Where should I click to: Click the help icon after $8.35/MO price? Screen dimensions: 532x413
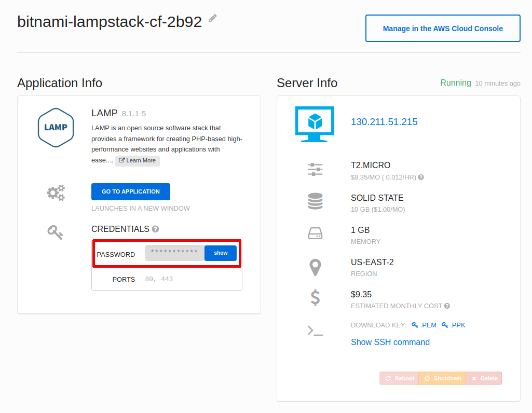click(421, 177)
